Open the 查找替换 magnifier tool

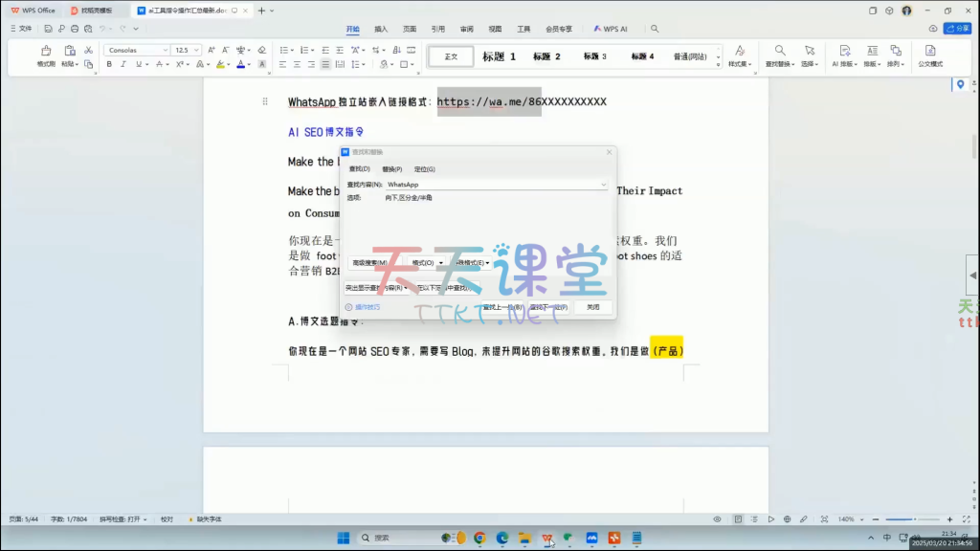780,51
